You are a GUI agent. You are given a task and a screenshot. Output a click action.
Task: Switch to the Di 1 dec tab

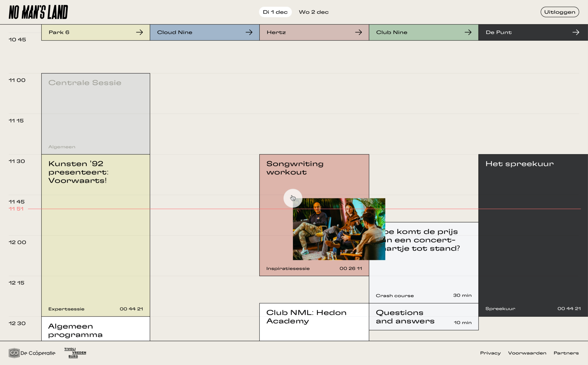click(275, 12)
